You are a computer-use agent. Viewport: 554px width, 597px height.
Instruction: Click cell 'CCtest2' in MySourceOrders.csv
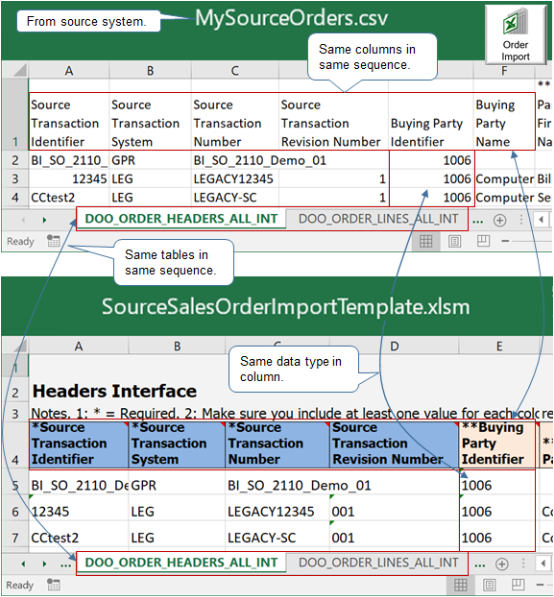69,198
